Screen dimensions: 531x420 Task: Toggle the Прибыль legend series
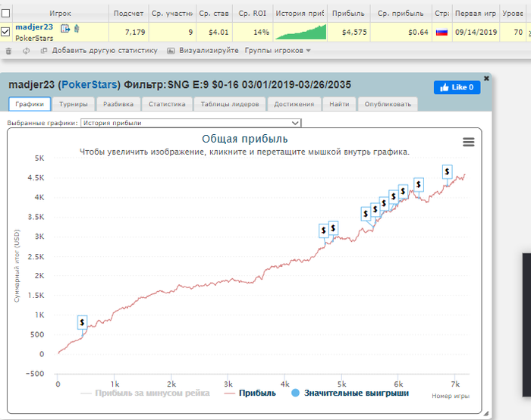point(250,393)
